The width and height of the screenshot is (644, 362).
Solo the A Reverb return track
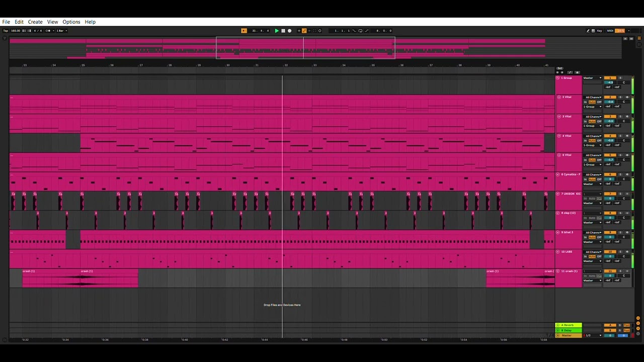tap(620, 325)
